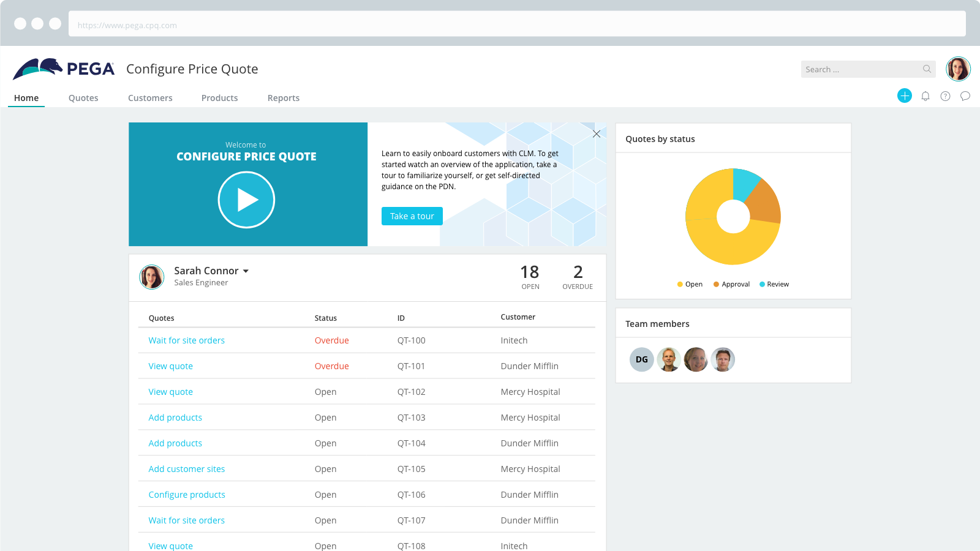Click Dunder Mifflin customer for QT-104

pos(530,443)
